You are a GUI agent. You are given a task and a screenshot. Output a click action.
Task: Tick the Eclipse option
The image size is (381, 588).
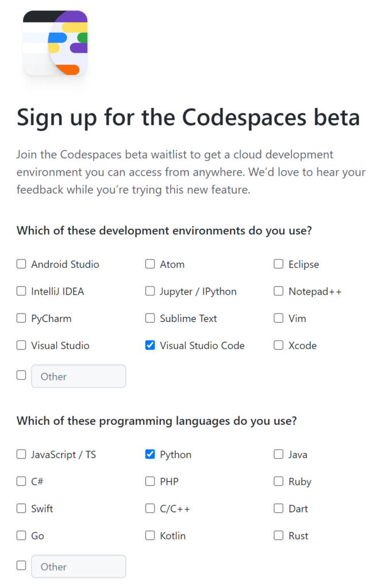(x=279, y=264)
